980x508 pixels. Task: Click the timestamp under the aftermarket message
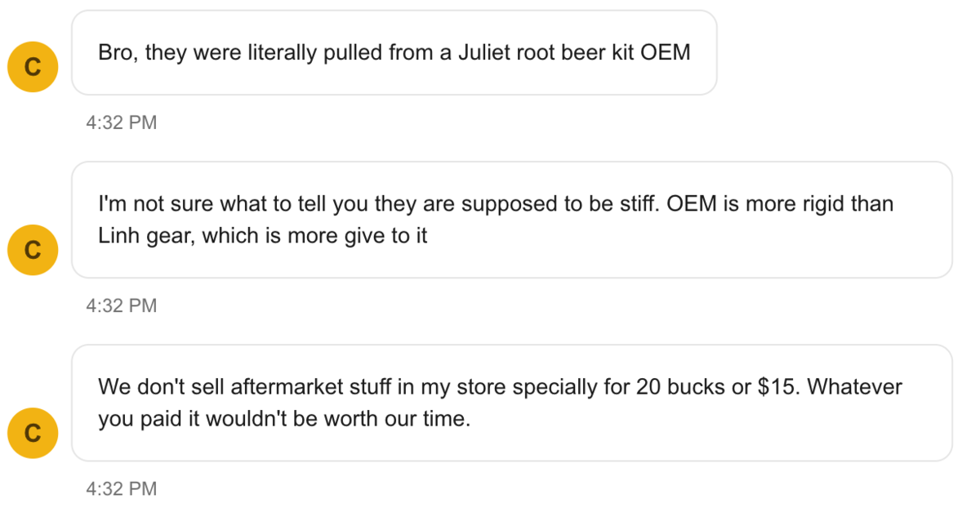coord(121,489)
